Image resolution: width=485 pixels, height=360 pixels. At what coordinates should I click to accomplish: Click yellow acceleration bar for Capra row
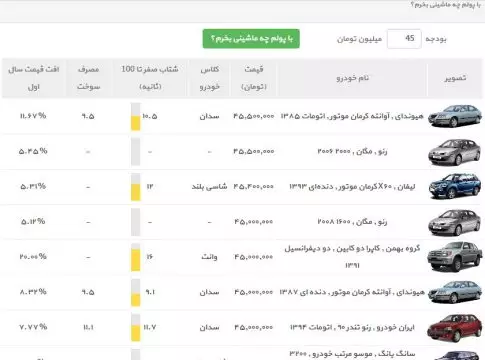(x=136, y=260)
